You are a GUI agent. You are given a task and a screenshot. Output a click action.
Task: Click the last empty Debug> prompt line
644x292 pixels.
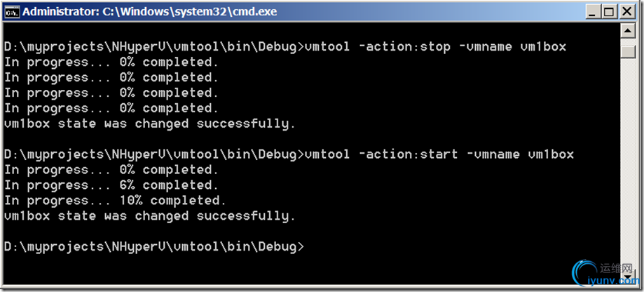click(154, 247)
